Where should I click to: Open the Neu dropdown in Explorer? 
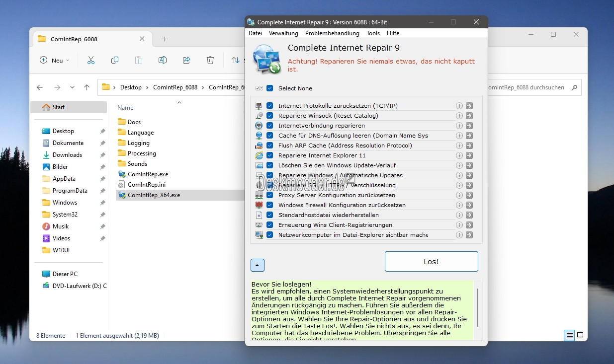click(x=54, y=60)
